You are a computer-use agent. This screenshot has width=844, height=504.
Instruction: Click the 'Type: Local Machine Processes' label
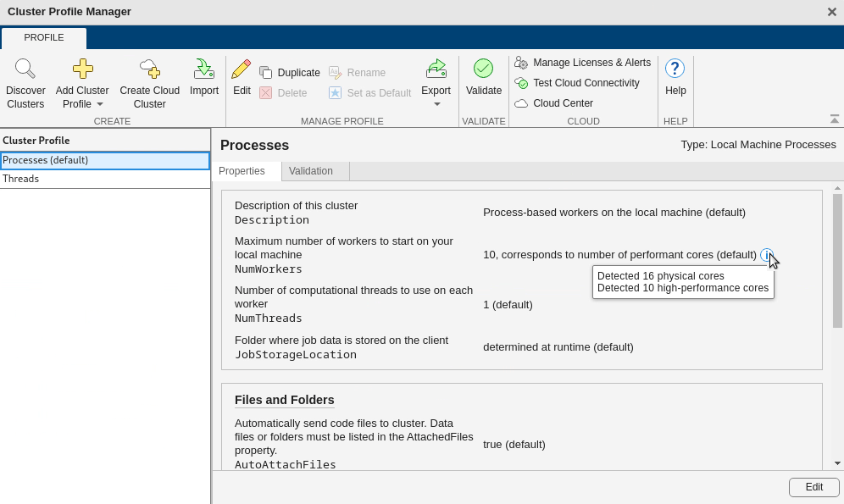point(758,145)
